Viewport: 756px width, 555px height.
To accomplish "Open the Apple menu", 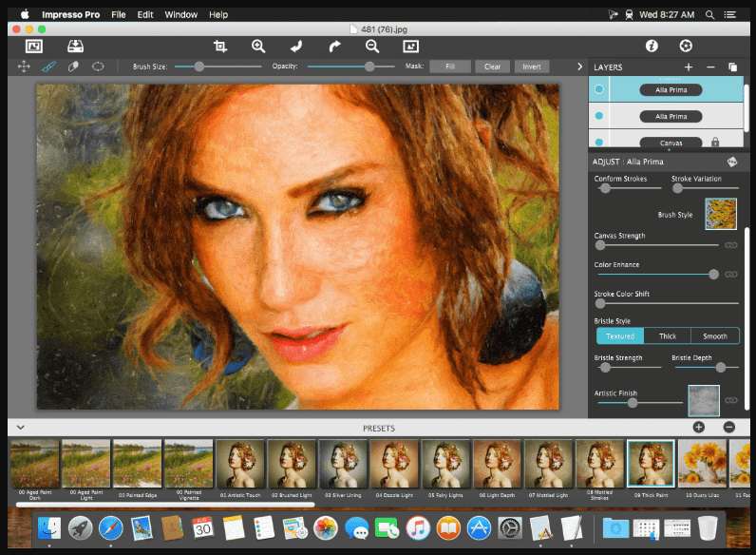I will click(25, 14).
